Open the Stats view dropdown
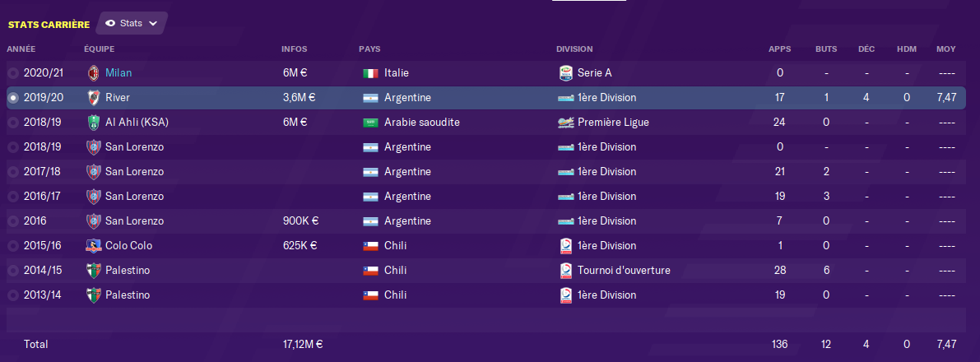 point(132,23)
